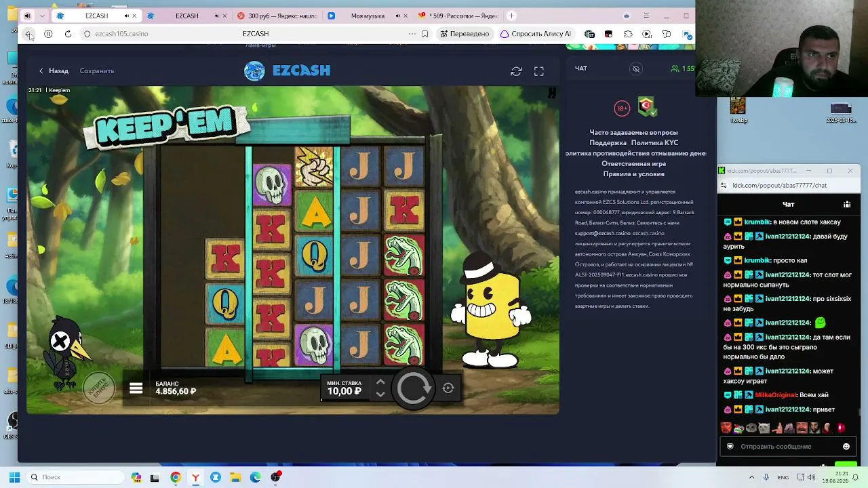Image resolution: width=868 pixels, height=488 pixels.
Task: Open the 'Правила и условия' link
Action: (633, 174)
